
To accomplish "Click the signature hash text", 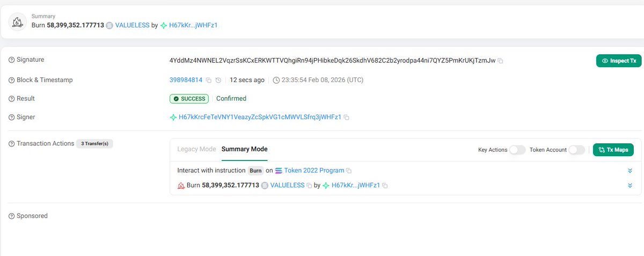I will [x=333, y=61].
